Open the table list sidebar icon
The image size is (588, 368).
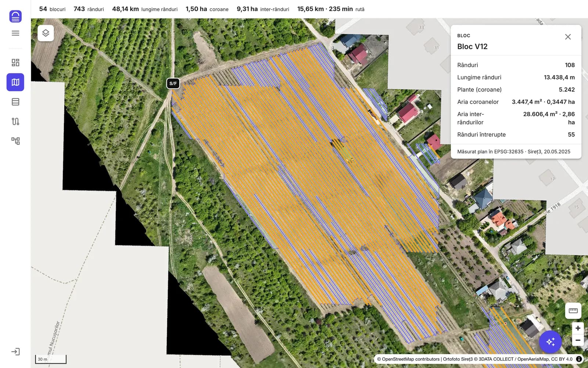click(15, 102)
